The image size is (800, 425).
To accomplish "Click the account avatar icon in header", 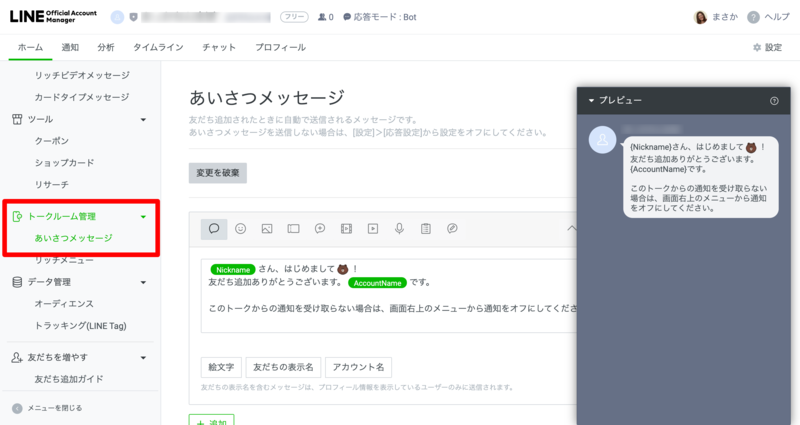I will 117,17.
